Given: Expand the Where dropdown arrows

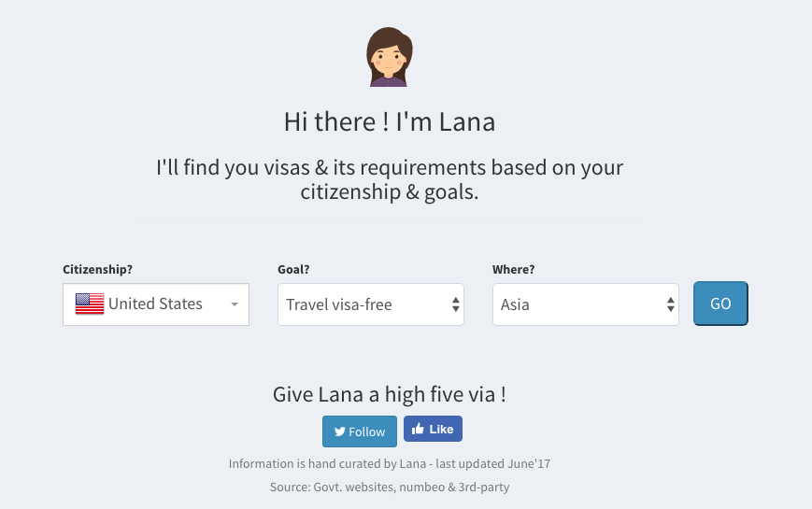Looking at the screenshot, I should click(x=670, y=304).
